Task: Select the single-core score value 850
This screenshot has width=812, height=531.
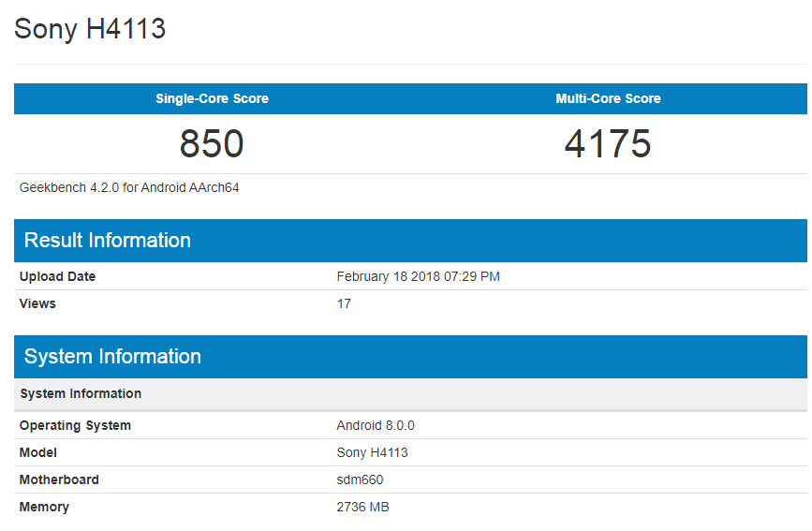Action: pos(212,143)
